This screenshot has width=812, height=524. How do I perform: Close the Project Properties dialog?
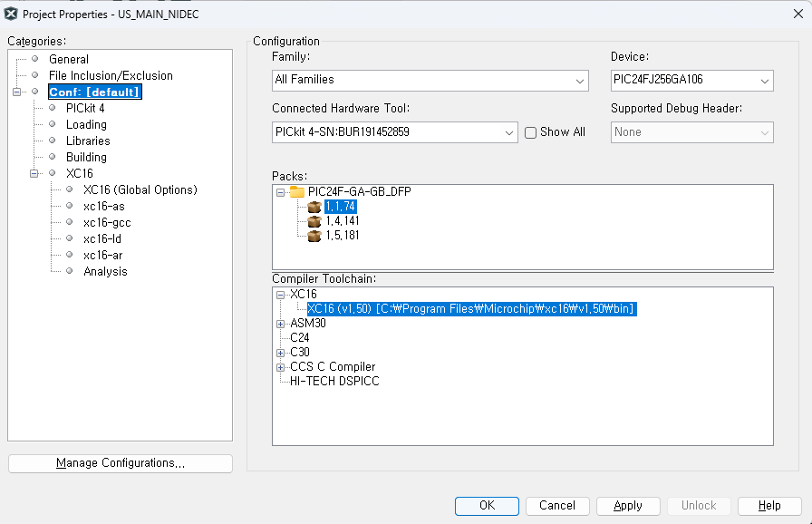(798, 14)
